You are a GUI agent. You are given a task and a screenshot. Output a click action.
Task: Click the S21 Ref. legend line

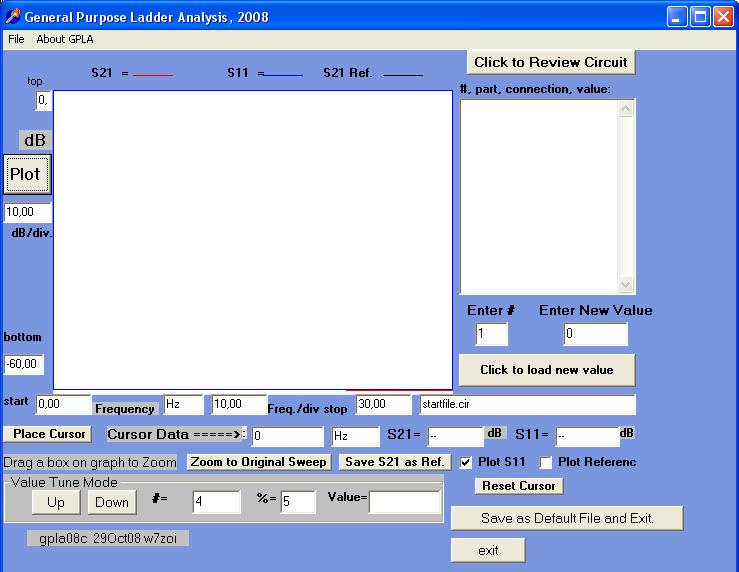point(403,74)
